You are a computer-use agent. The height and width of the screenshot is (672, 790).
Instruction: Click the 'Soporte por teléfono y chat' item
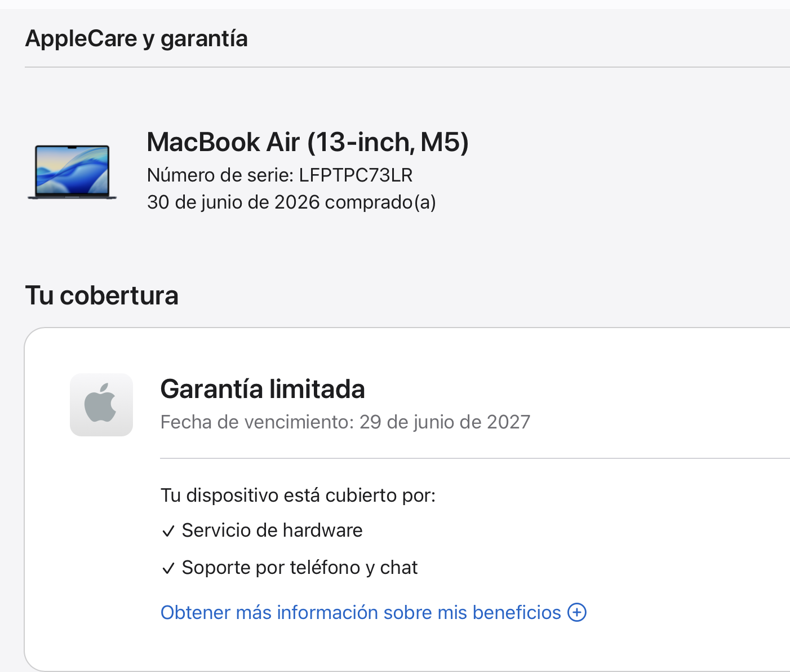coord(300,568)
